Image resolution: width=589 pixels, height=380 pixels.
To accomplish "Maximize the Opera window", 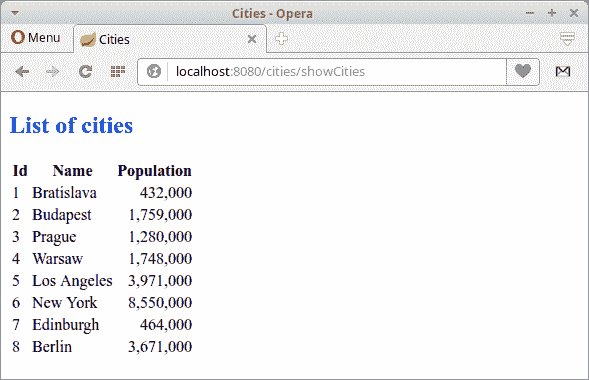I will coord(552,13).
